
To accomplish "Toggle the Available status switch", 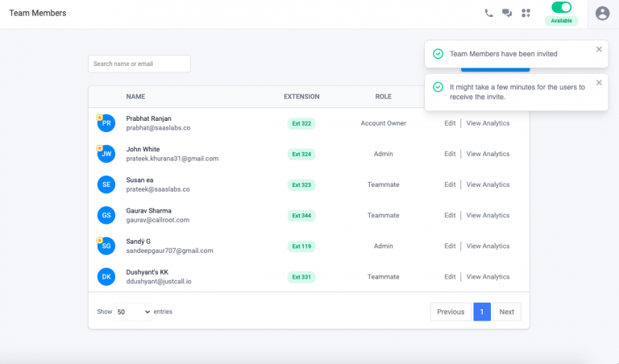I will point(561,7).
